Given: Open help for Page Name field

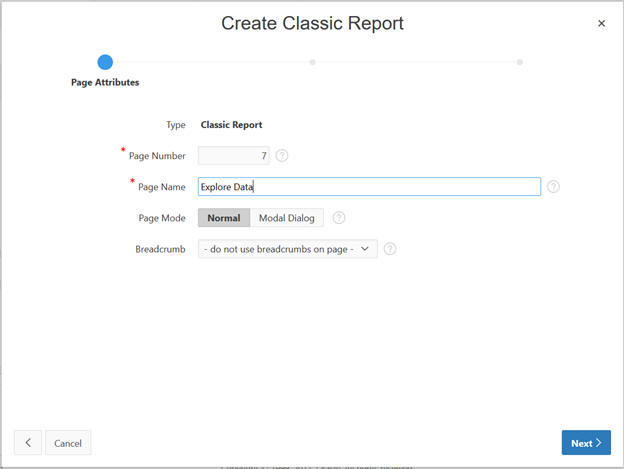Looking at the screenshot, I should coord(553,187).
